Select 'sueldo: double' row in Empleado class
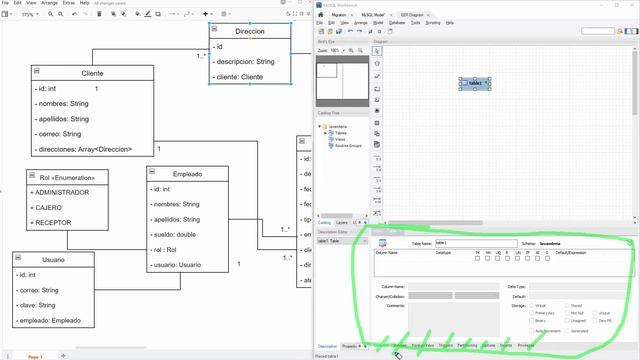This screenshot has width=640, height=360. (x=187, y=234)
